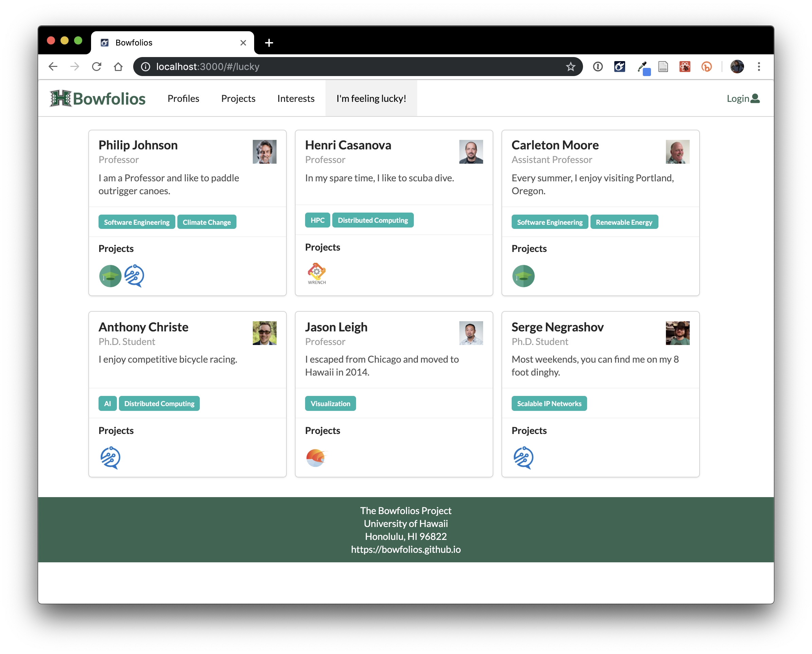This screenshot has height=654, width=812.
Task: Bookmark this page with the star icon
Action: tap(570, 67)
